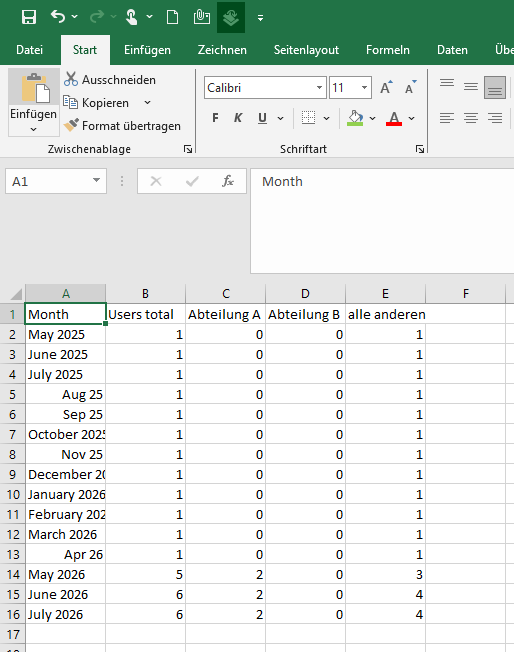
Task: Expand the Einfügen paste options arrow
Action: [34, 129]
